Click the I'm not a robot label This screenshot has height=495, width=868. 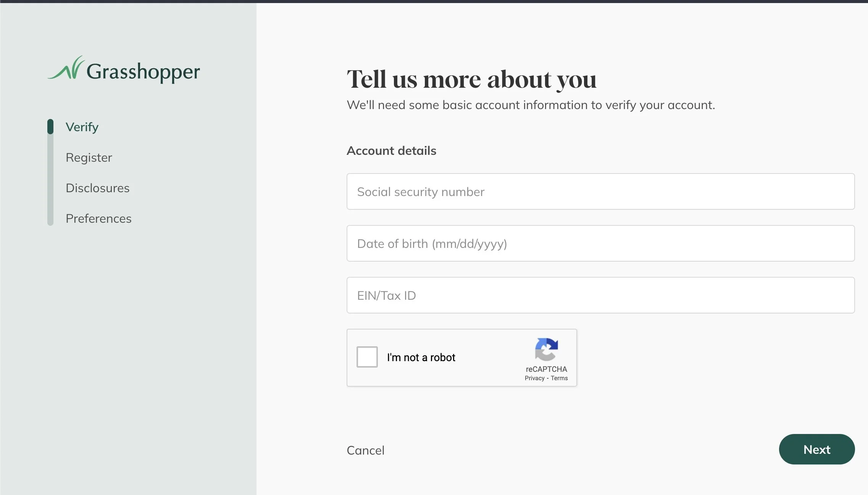pyautogui.click(x=421, y=357)
